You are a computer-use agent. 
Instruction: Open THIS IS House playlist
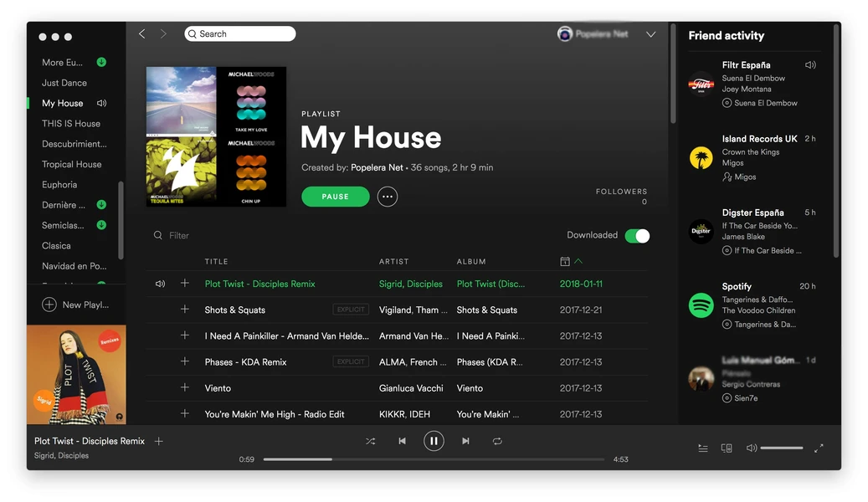[71, 124]
